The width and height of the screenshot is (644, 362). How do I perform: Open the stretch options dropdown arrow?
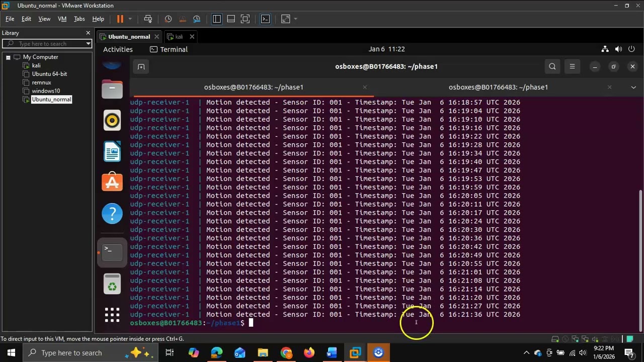[295, 19]
